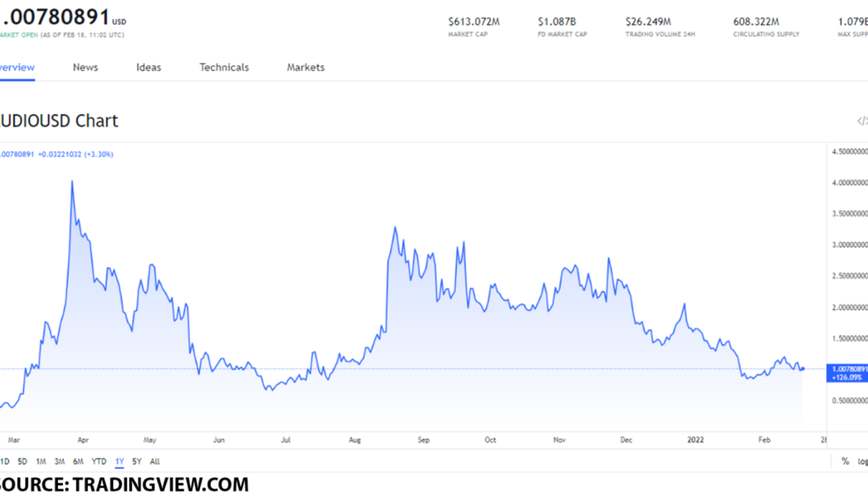Choose the 6M time range
The width and height of the screenshot is (868, 496).
(78, 461)
